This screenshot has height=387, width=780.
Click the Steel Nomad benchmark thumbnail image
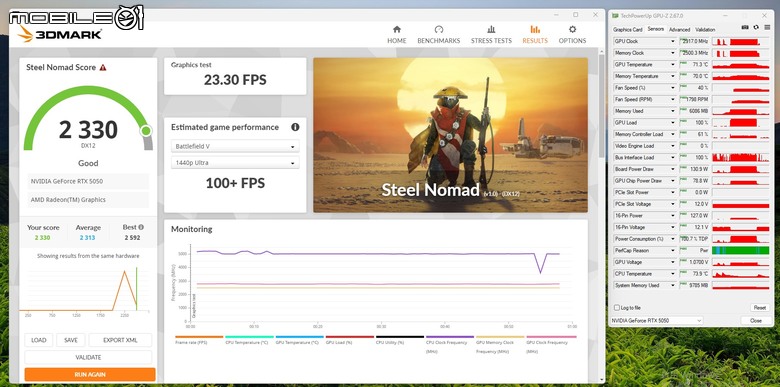click(450, 135)
